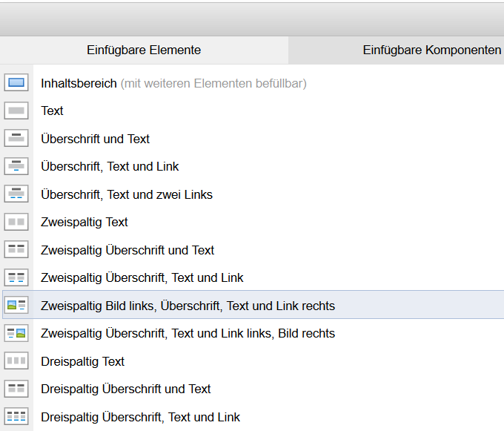Insert the Inhaltsbereich list entry

coord(80,83)
